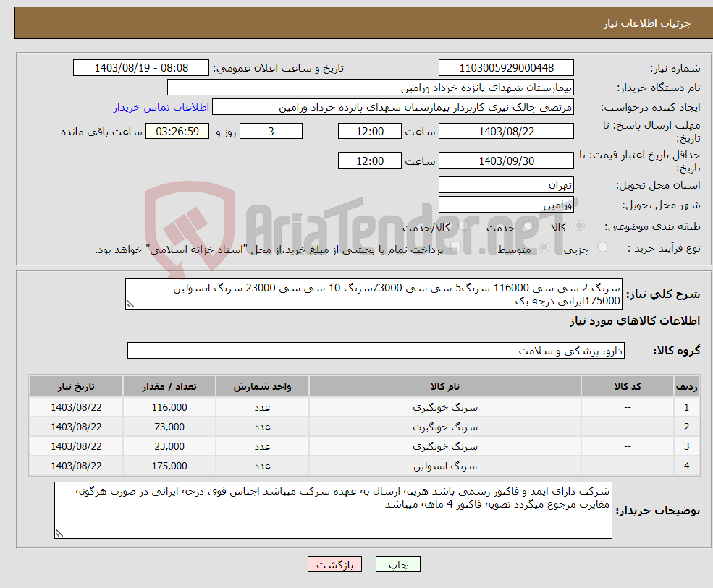This screenshot has width=713, height=588.
Task: Click the unit cell عدد in row 1
Action: click(x=262, y=408)
